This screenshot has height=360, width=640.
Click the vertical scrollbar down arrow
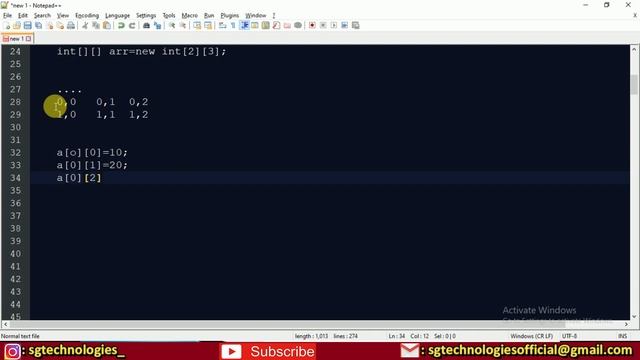634,316
